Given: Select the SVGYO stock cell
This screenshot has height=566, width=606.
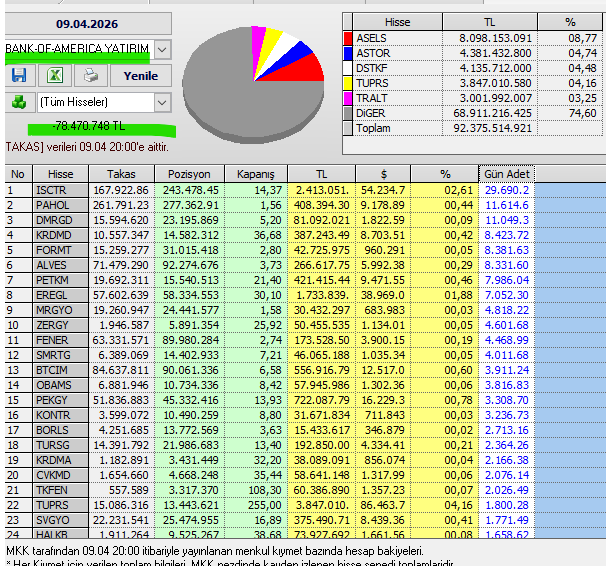Looking at the screenshot, I should coord(61,520).
